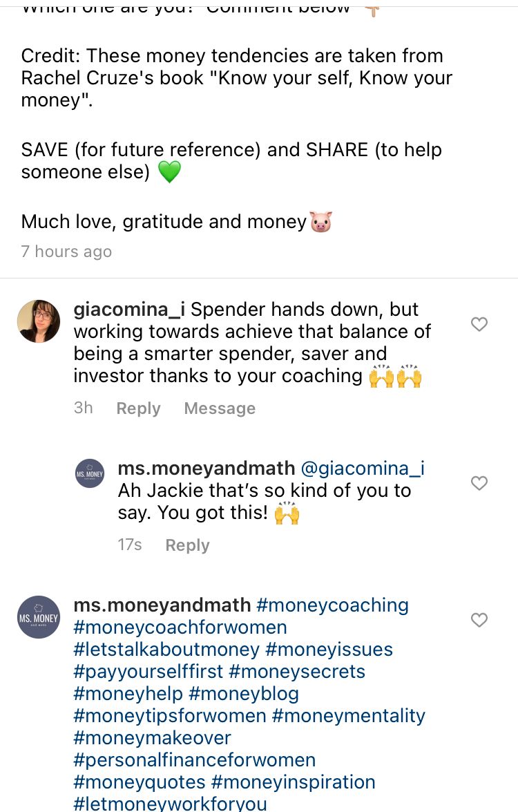
Task: Open the #payyourselffirst hashtag
Action: (148, 672)
